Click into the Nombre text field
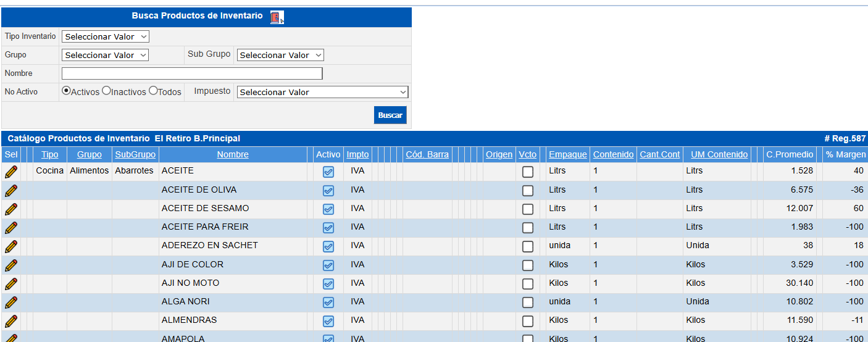868x342 pixels. tap(192, 73)
